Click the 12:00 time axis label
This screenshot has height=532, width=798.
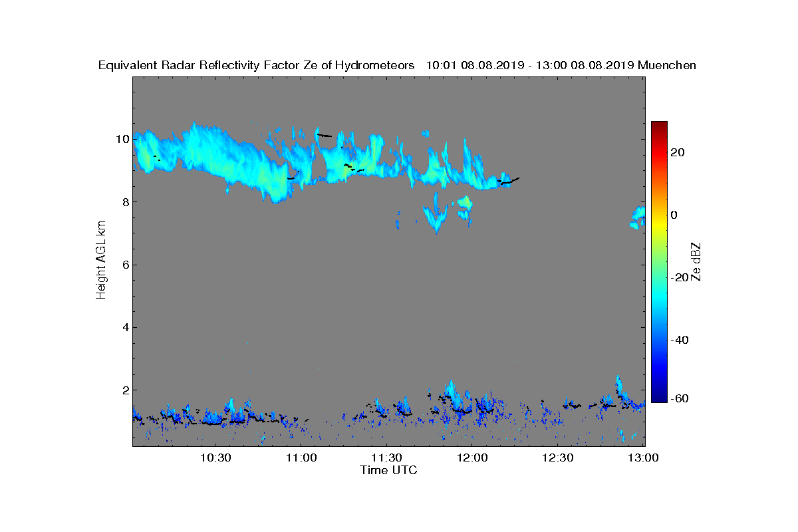(472, 458)
